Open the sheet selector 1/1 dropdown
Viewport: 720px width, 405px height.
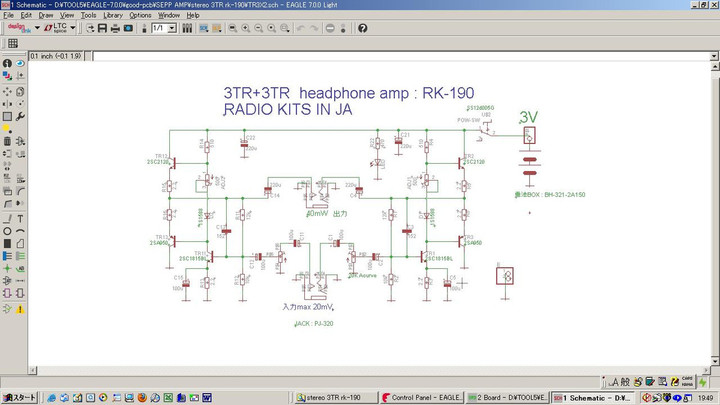[x=172, y=28]
